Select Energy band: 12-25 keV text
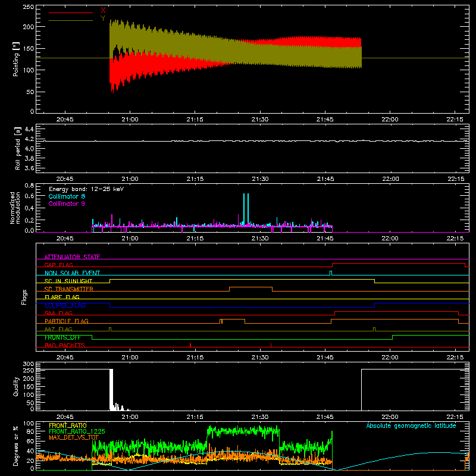 pyautogui.click(x=86, y=189)
